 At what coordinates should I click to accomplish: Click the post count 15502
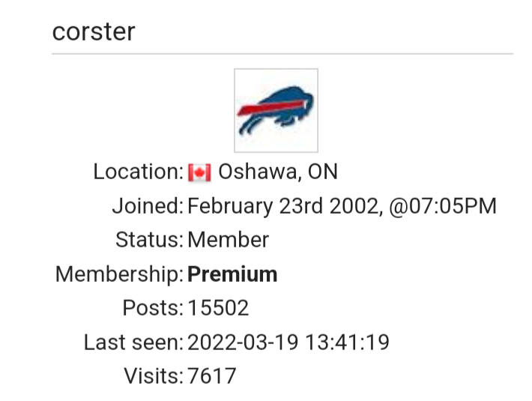[x=218, y=308]
